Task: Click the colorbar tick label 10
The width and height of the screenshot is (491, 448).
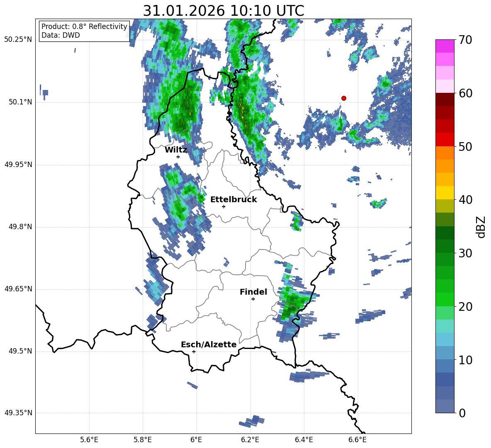Action: [465, 360]
